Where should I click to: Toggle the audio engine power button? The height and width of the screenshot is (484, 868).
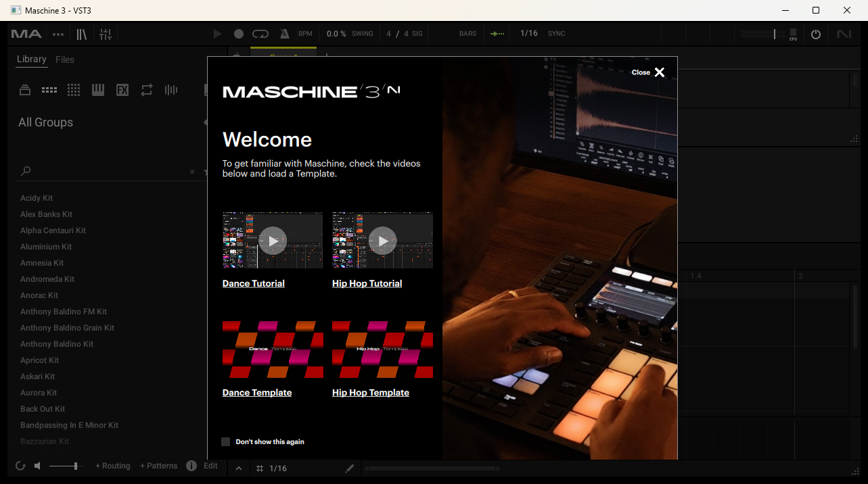click(x=816, y=34)
